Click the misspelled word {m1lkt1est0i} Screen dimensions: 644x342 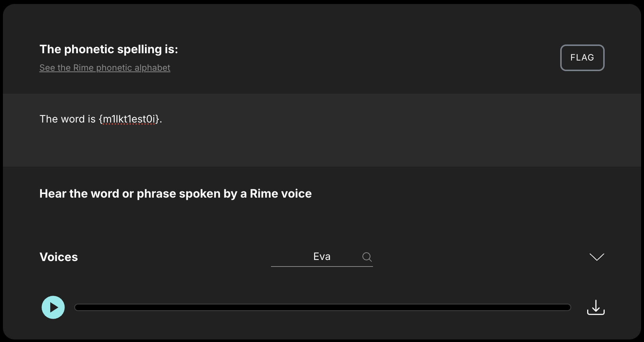[x=129, y=119]
